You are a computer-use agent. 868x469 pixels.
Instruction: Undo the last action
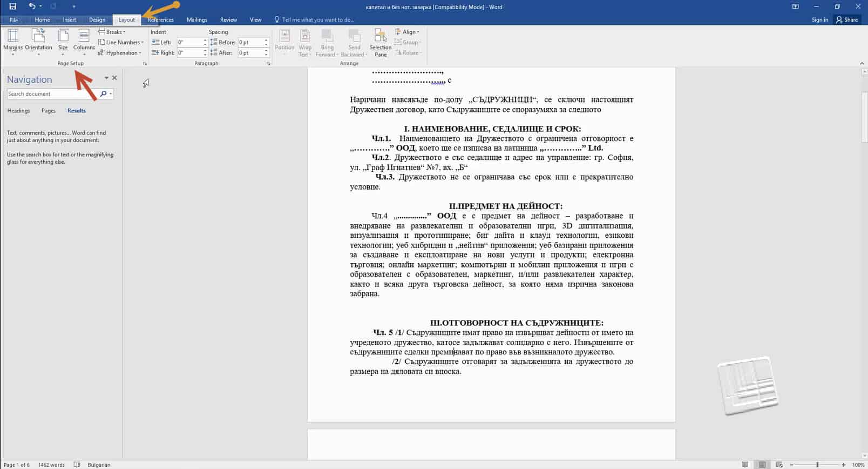(32, 6)
